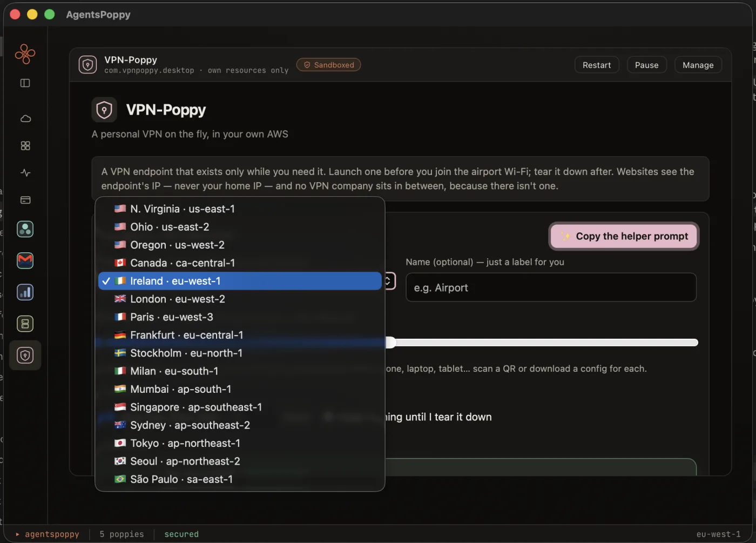Image resolution: width=756 pixels, height=543 pixels.
Task: Click the shield logo beside large VPN-Poppy heading
Action: click(104, 110)
